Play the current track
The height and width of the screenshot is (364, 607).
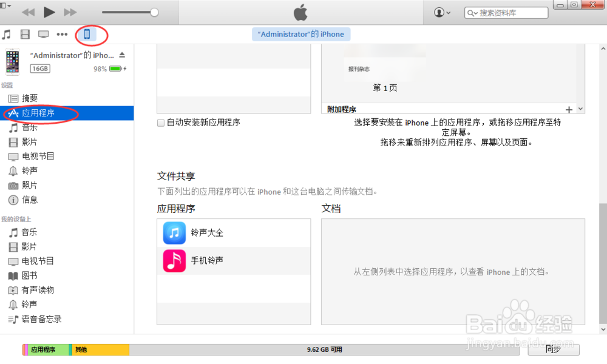[49, 12]
